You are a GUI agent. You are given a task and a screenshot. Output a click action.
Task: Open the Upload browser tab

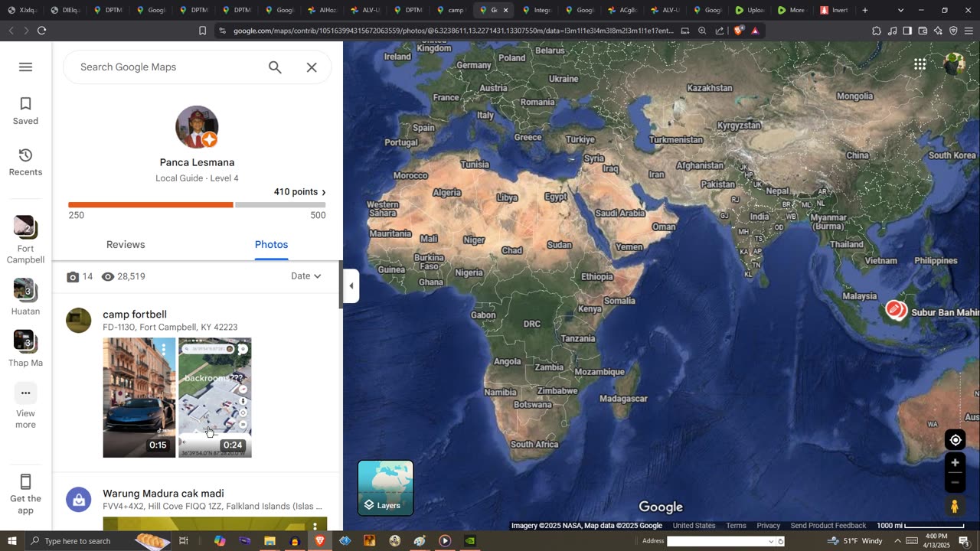tap(750, 10)
